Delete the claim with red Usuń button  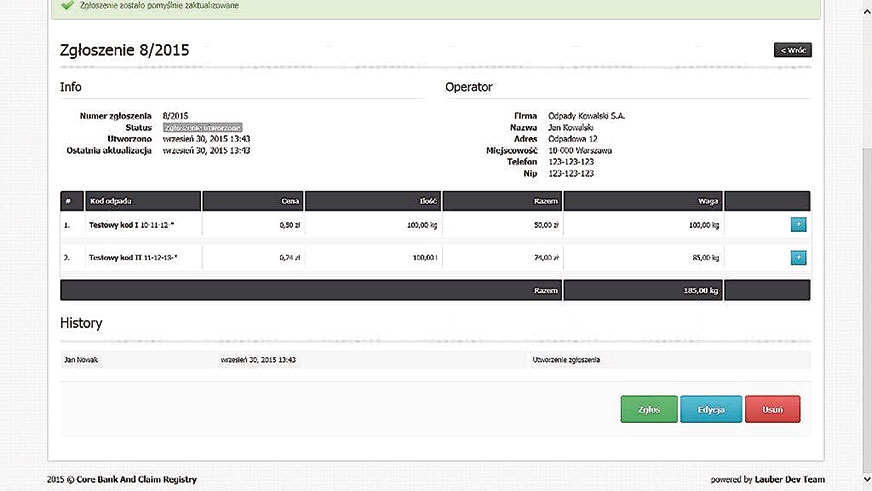pyautogui.click(x=772, y=409)
